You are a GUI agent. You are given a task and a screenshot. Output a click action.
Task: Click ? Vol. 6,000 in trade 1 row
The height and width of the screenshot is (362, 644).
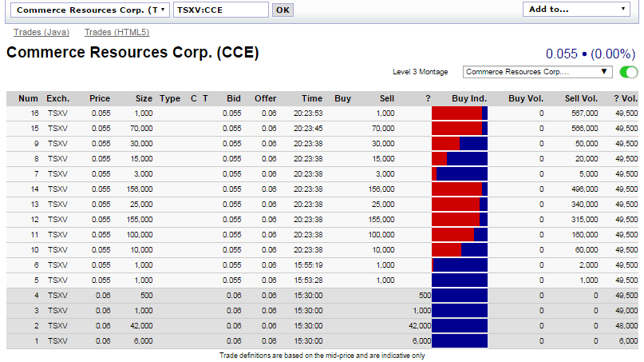coord(628,341)
